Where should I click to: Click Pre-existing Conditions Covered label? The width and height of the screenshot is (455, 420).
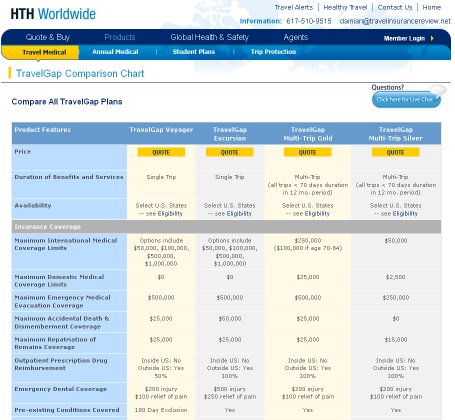click(x=67, y=410)
